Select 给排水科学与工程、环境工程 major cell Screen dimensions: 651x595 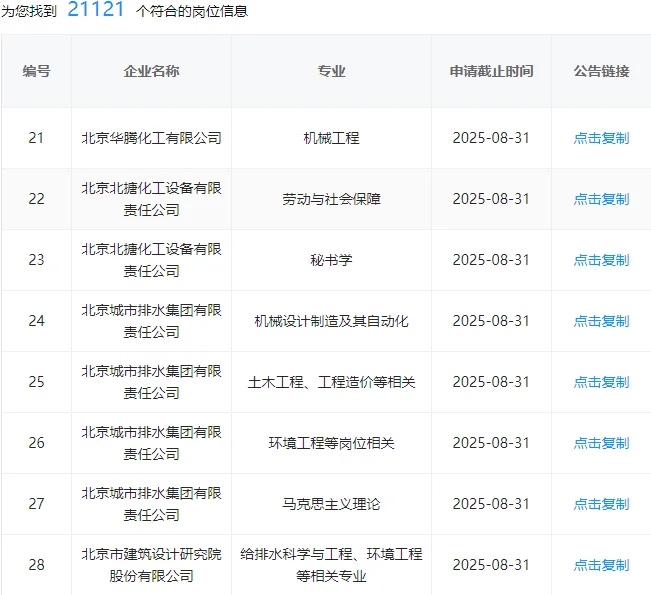(331, 565)
